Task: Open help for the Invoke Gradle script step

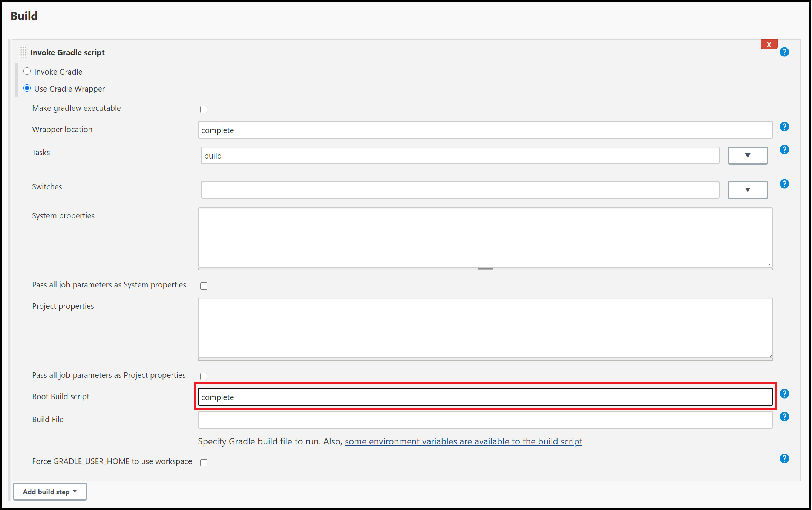Action: pos(785,52)
